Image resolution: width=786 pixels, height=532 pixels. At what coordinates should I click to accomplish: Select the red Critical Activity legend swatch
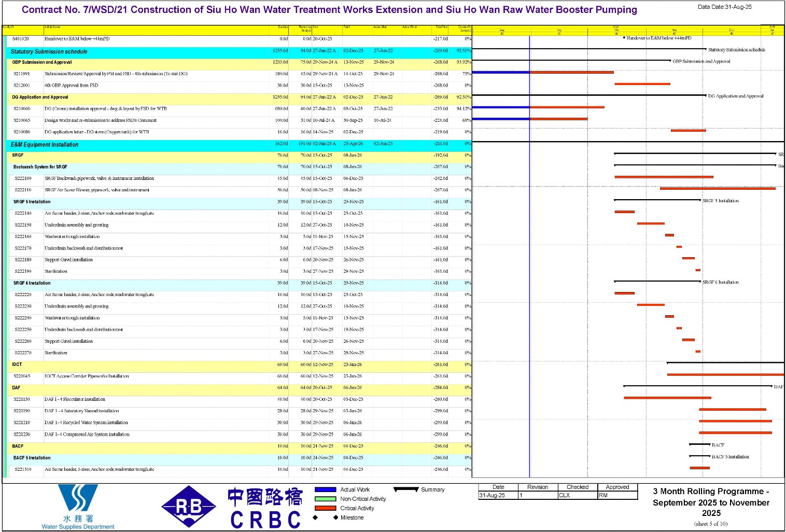point(325,508)
